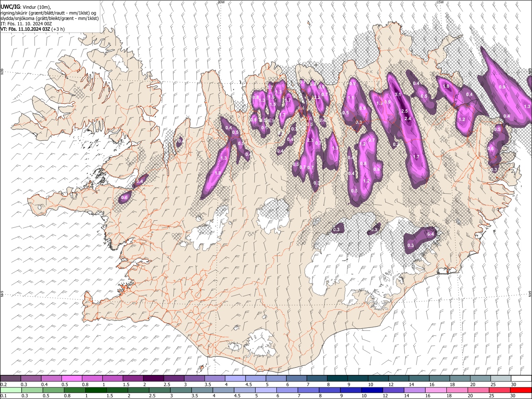
Task: Choose the grey-green 3 rain legend swatch
Action: pyautogui.click(x=180, y=390)
